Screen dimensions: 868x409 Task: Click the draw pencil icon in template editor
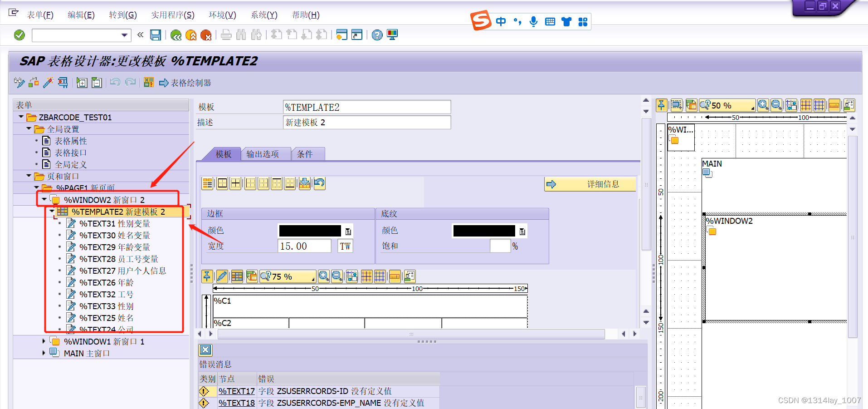[x=222, y=276]
